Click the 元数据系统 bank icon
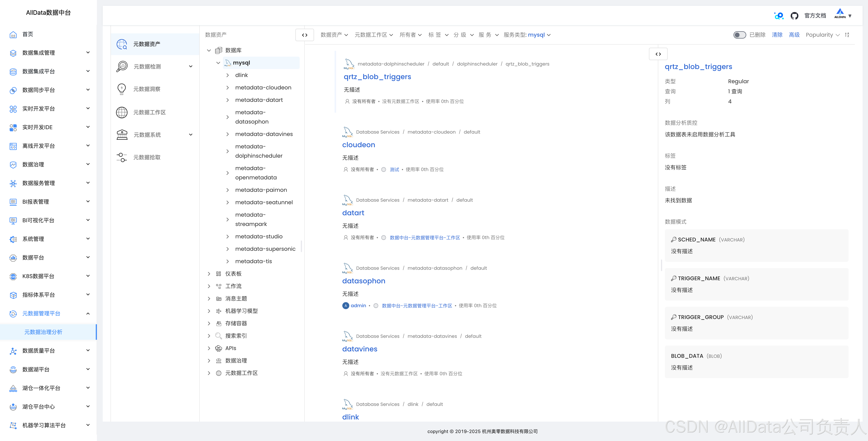The width and height of the screenshot is (868, 441). tap(122, 135)
